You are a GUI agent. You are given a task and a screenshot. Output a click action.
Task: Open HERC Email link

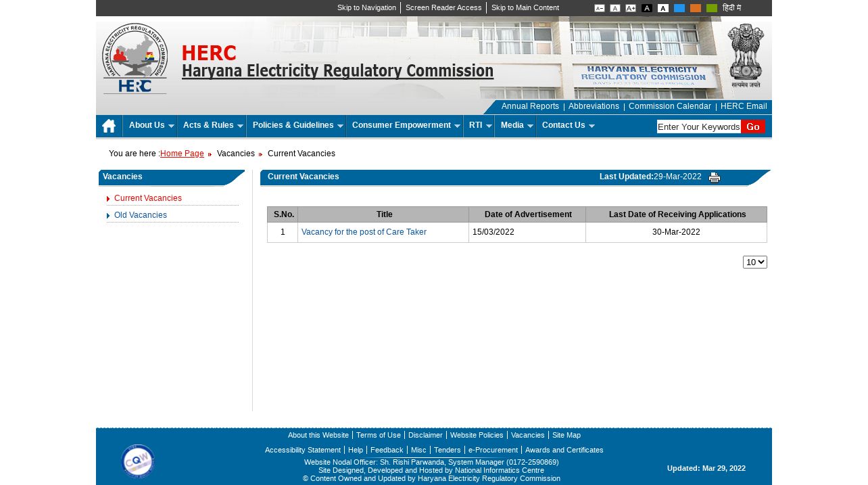744,106
